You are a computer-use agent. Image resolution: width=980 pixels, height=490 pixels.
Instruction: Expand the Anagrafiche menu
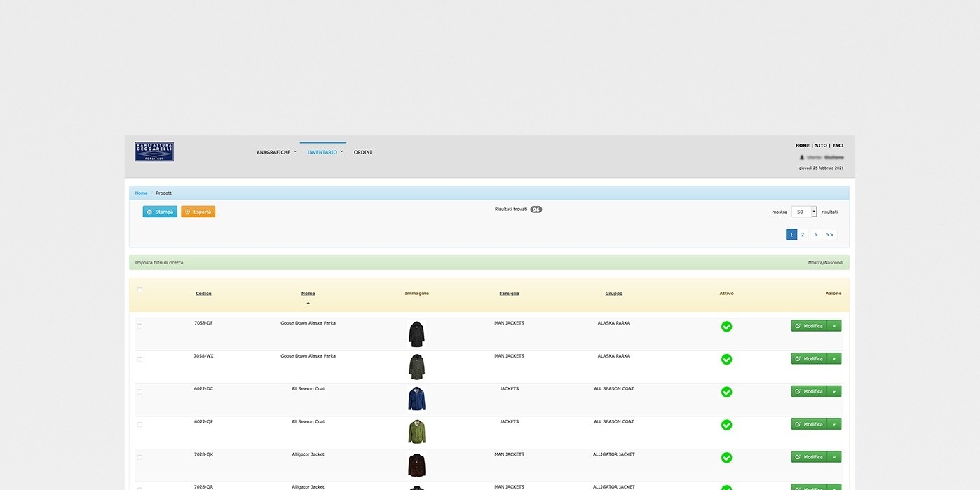coord(276,152)
